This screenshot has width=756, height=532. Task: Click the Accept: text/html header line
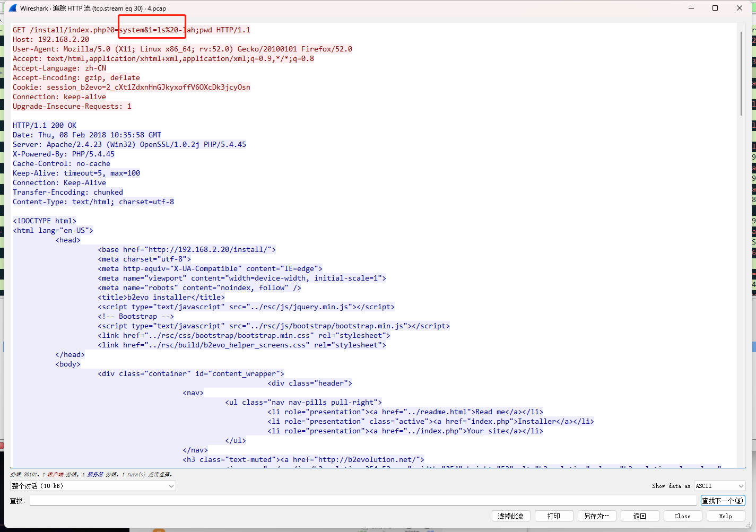click(x=163, y=58)
